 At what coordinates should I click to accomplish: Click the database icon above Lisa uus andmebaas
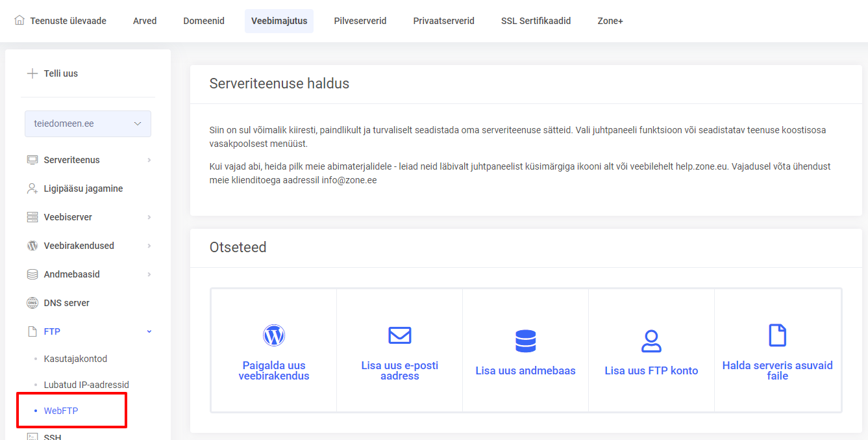tap(525, 340)
